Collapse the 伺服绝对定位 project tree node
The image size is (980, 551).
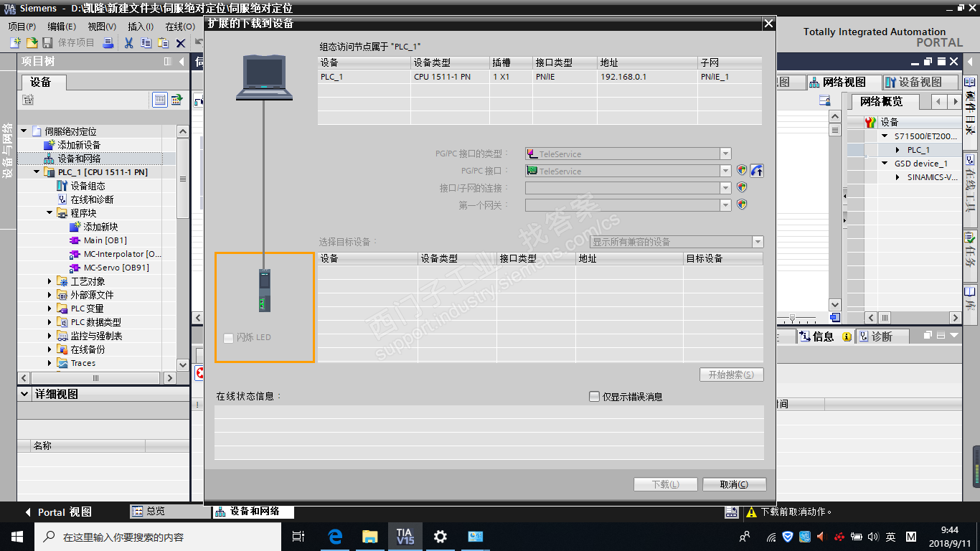[x=24, y=131]
